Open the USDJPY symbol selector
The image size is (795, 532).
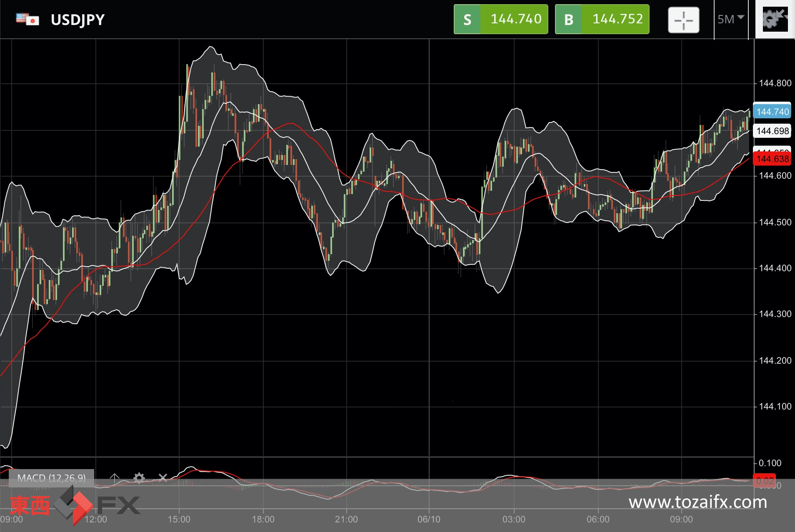77,20
